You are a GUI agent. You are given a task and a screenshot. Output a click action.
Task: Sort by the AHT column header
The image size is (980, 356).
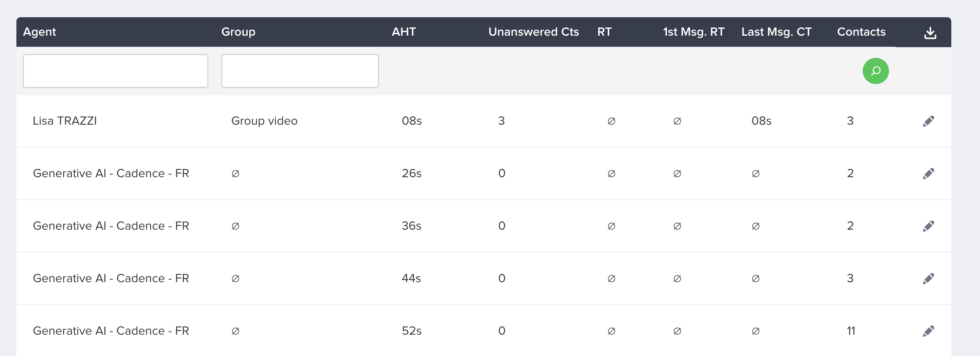point(404,32)
